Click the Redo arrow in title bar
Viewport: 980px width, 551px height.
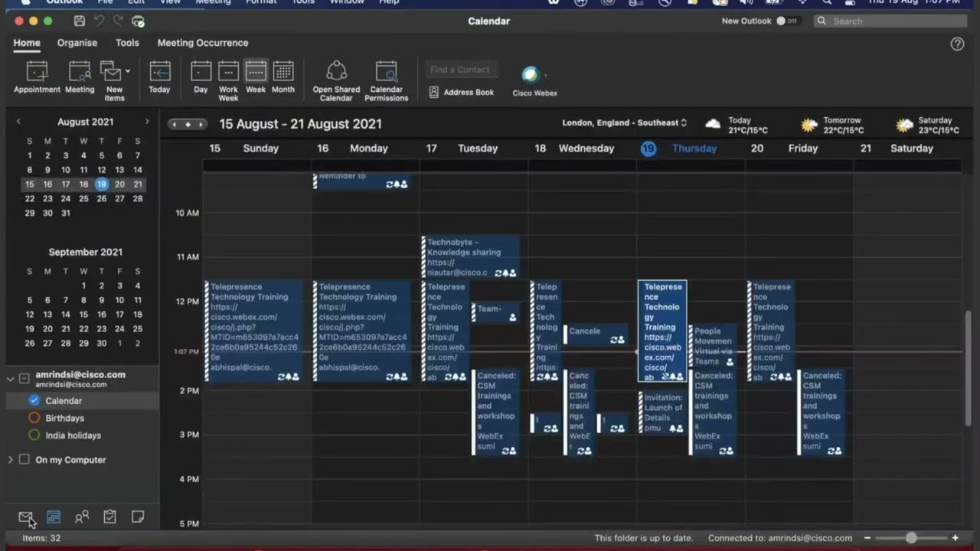[118, 21]
